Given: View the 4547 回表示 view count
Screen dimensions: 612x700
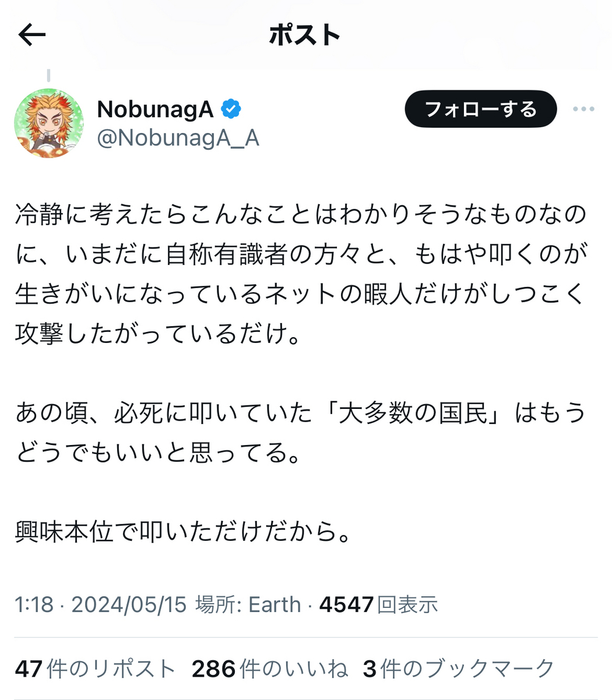Looking at the screenshot, I should click(x=378, y=604).
